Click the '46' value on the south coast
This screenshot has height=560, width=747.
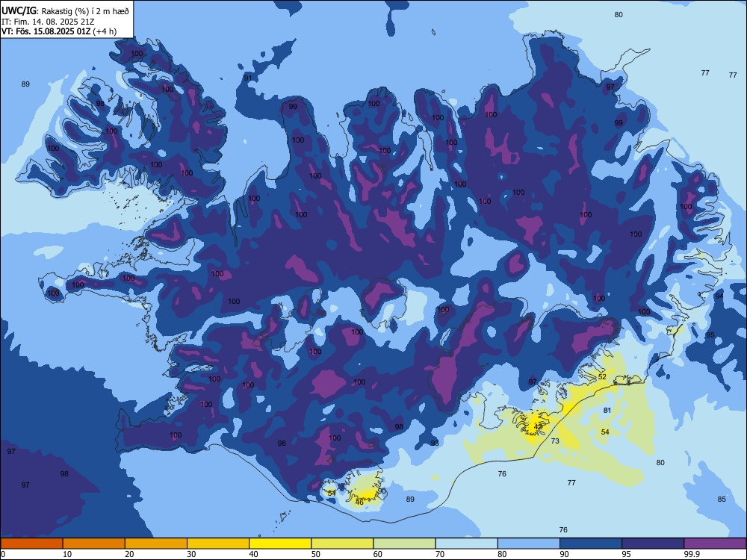click(x=360, y=502)
